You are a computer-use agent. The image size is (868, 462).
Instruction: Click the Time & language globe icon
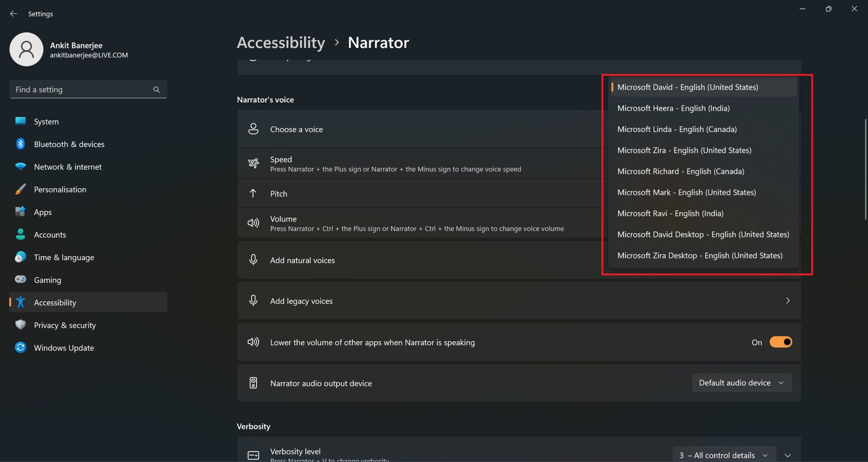point(20,257)
